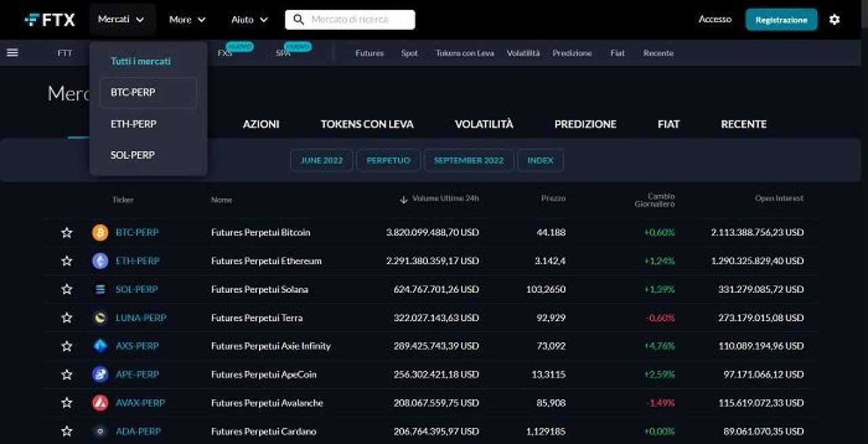Click the Terra LUNA coin icon

click(x=100, y=318)
